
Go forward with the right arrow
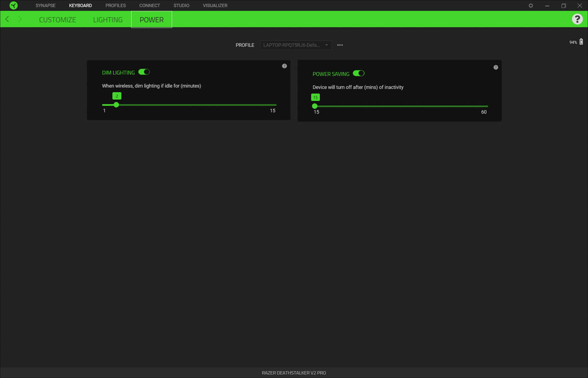[x=20, y=19]
